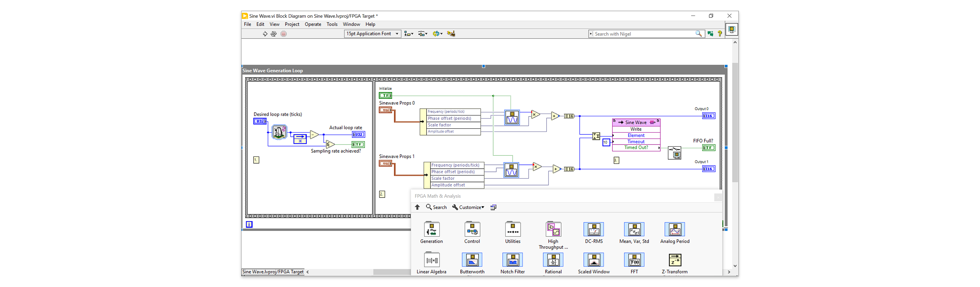Open the Align Objects dropdown
This screenshot has height=287, width=980.
[409, 34]
